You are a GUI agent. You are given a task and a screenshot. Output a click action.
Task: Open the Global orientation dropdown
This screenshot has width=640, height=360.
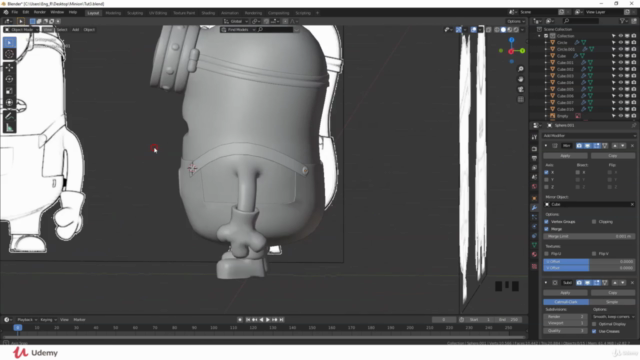236,21
